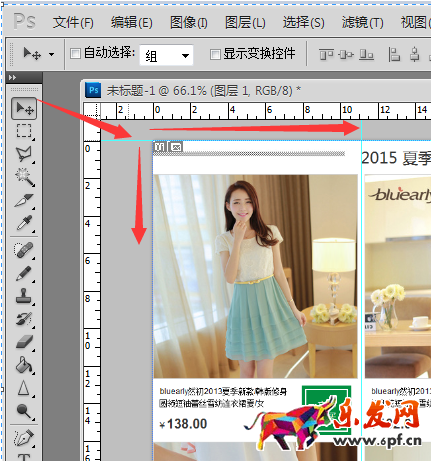
Task: Select the Pen tool
Action: coord(24,437)
